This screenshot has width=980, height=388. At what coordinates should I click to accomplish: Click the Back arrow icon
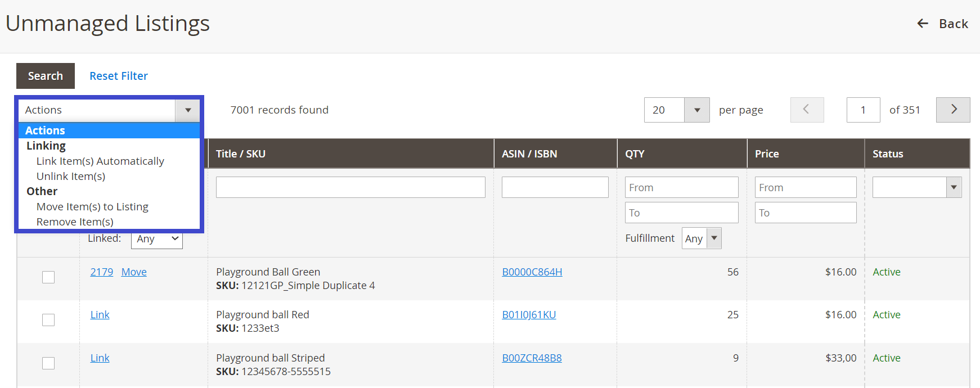point(923,24)
